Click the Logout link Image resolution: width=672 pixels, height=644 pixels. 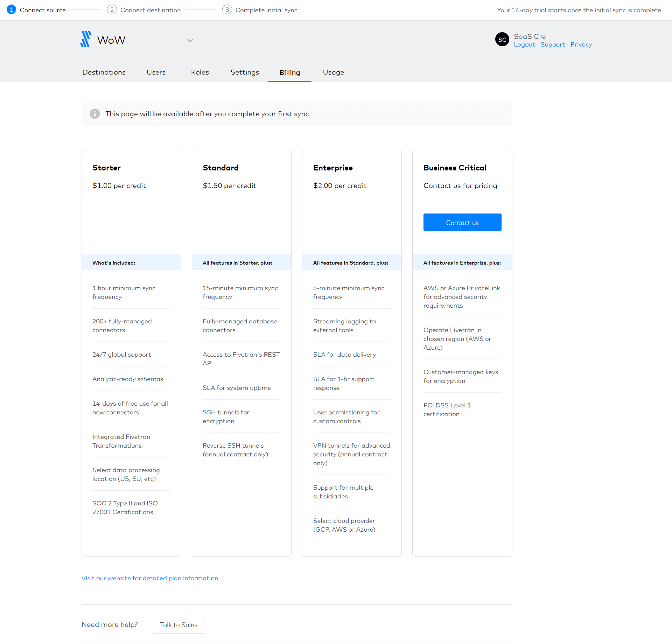pos(524,44)
